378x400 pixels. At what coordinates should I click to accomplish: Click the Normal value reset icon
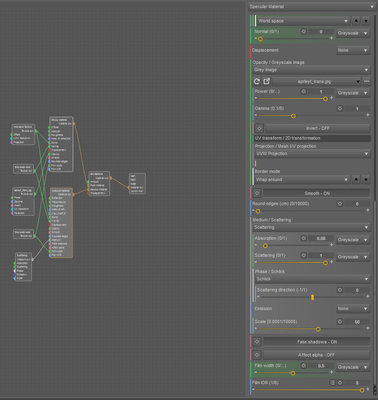[x=303, y=32]
